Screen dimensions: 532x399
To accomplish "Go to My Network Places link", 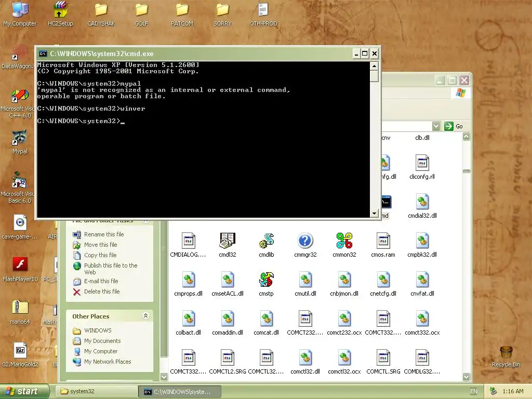I will coord(108,362).
